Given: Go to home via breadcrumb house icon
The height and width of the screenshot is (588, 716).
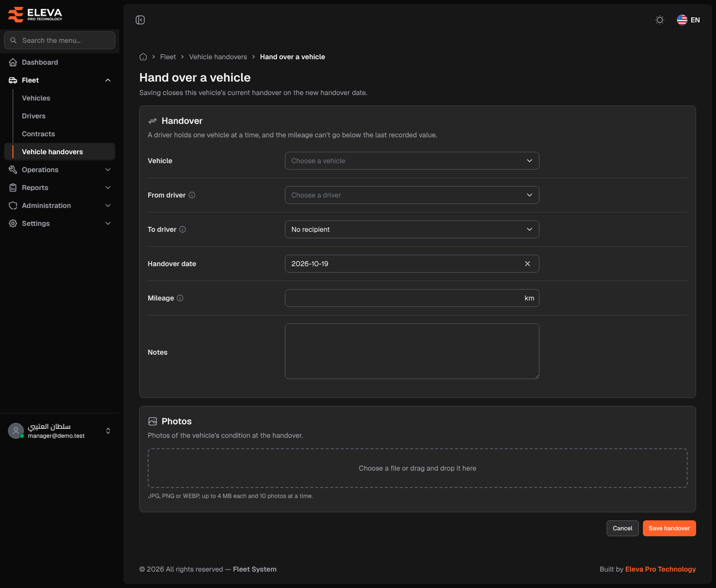Looking at the screenshot, I should tap(143, 57).
